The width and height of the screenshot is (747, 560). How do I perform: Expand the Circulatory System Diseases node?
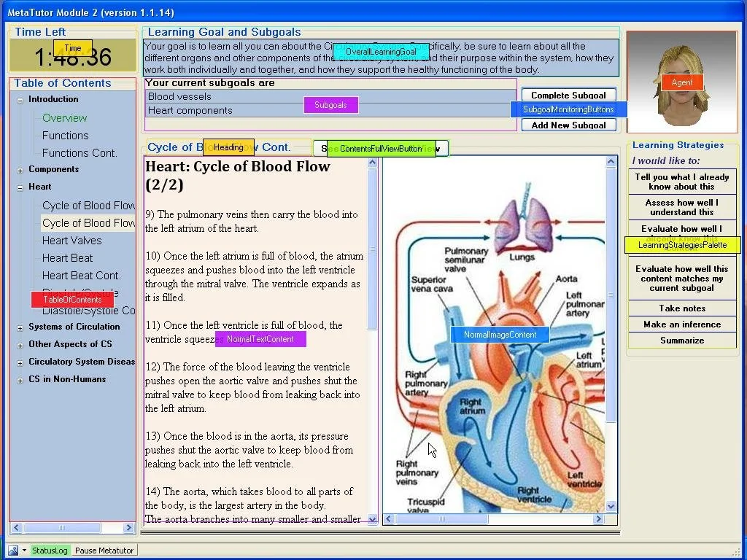click(20, 363)
